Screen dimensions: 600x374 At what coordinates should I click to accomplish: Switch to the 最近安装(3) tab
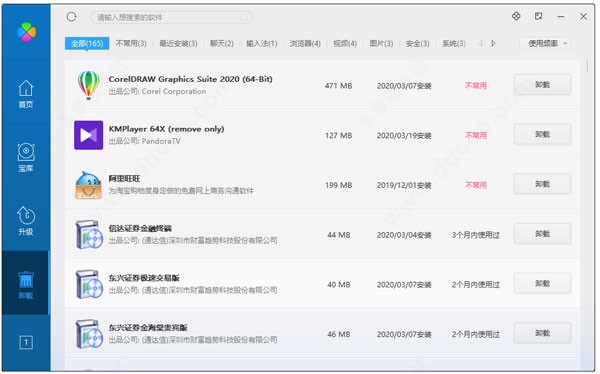tap(178, 43)
